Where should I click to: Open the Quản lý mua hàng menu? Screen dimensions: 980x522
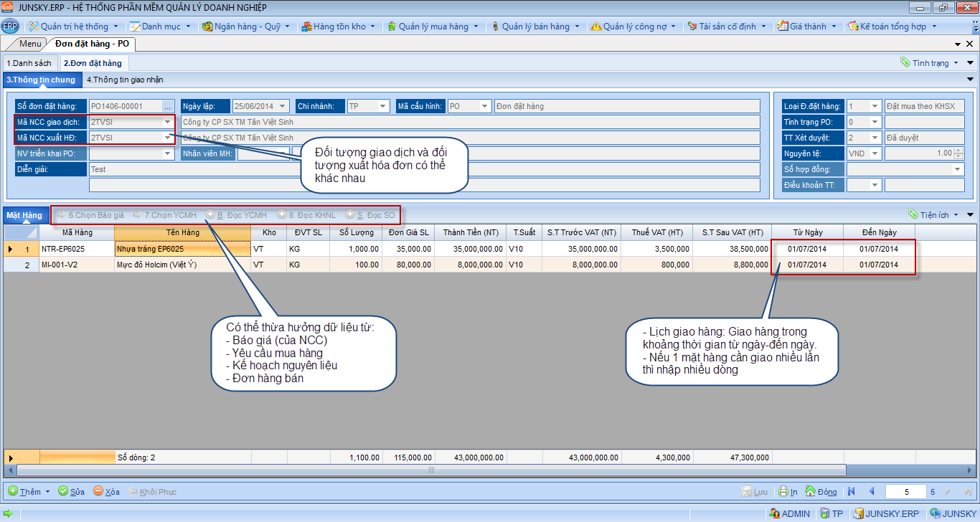(433, 27)
